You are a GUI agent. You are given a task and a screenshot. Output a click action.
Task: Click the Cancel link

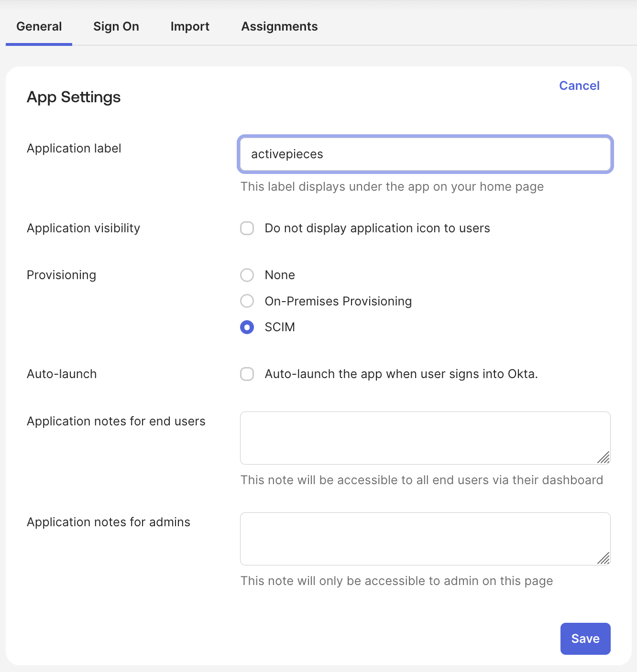click(x=579, y=86)
